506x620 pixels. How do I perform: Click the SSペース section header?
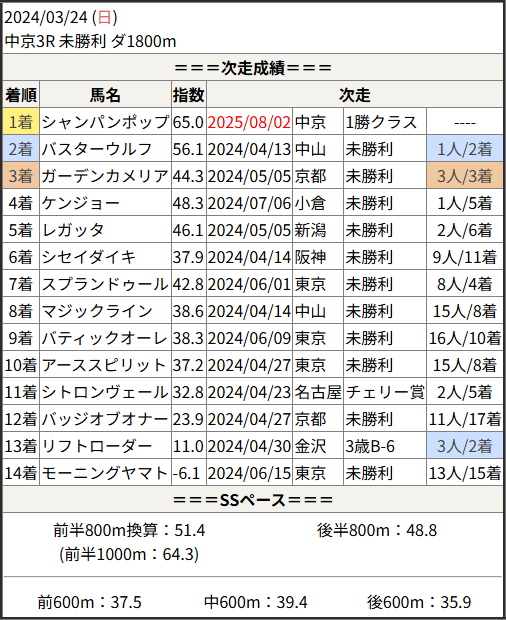[x=253, y=500]
